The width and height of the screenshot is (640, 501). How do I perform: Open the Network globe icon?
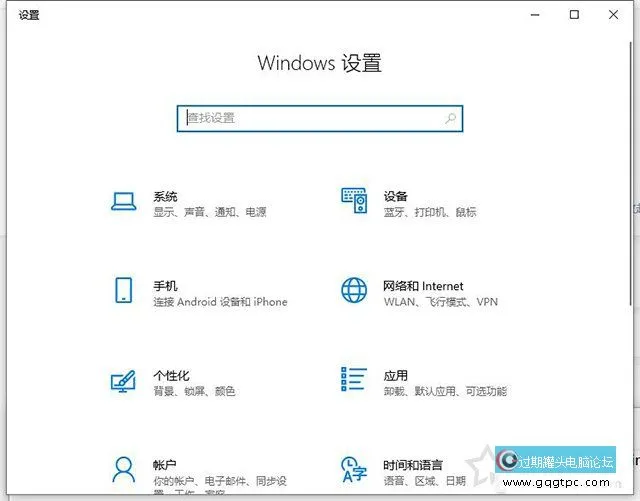point(354,290)
